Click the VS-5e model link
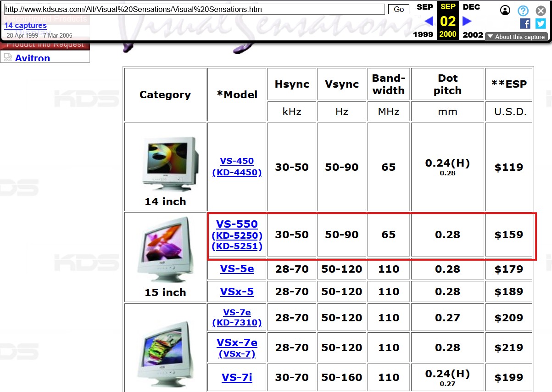The width and height of the screenshot is (552, 392). (237, 269)
